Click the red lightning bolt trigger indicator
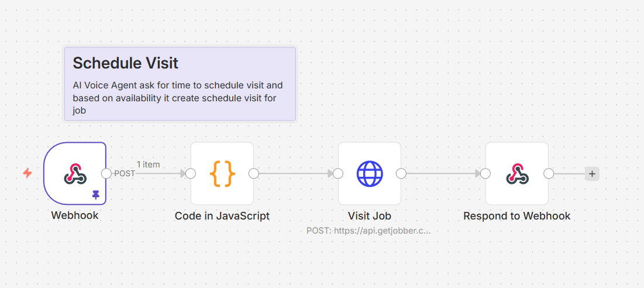This screenshot has width=644, height=288. [27, 173]
